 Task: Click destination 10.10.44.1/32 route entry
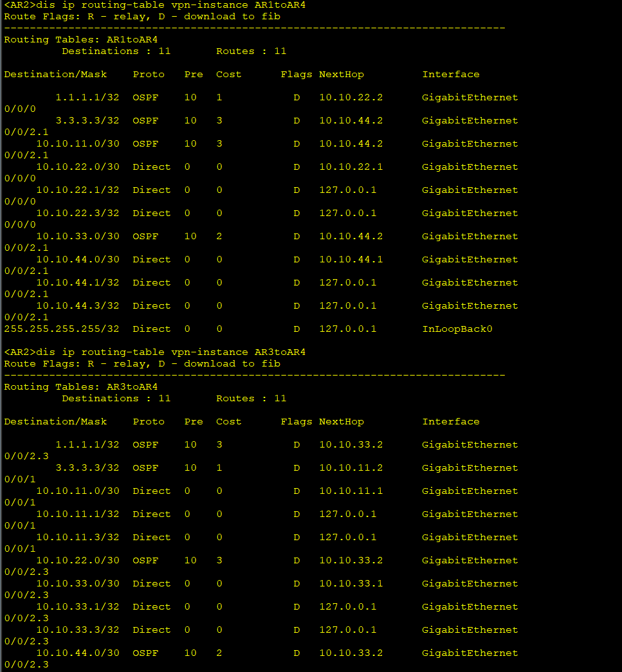(x=78, y=283)
